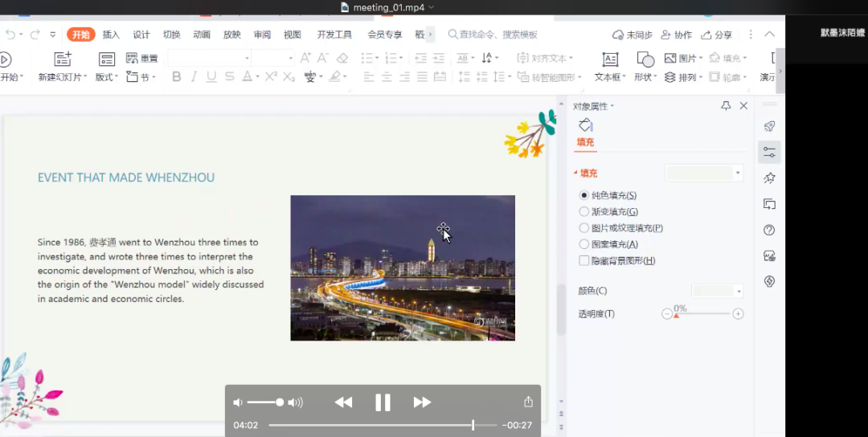Click the video rewind button
Viewport: 868px width, 437px height.
click(x=343, y=402)
